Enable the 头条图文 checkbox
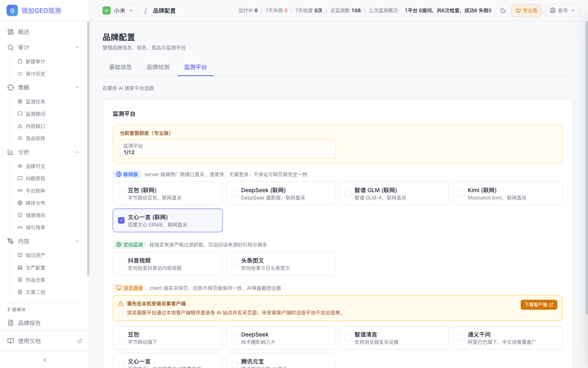Image resolution: width=588 pixels, height=368 pixels. [x=234, y=264]
